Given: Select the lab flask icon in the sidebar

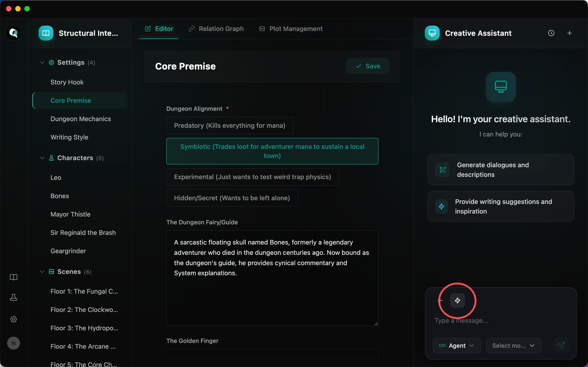Looking at the screenshot, I should point(14,297).
